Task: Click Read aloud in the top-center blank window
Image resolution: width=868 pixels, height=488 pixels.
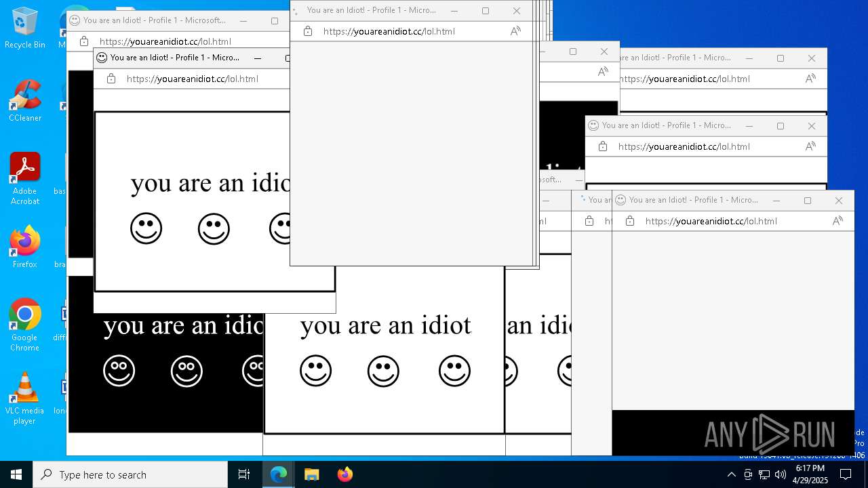Action: [515, 31]
